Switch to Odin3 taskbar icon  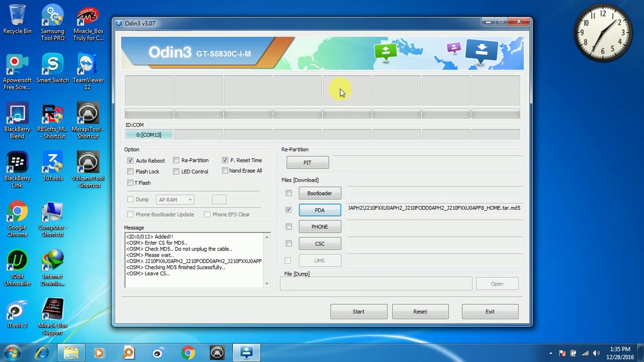(247, 353)
